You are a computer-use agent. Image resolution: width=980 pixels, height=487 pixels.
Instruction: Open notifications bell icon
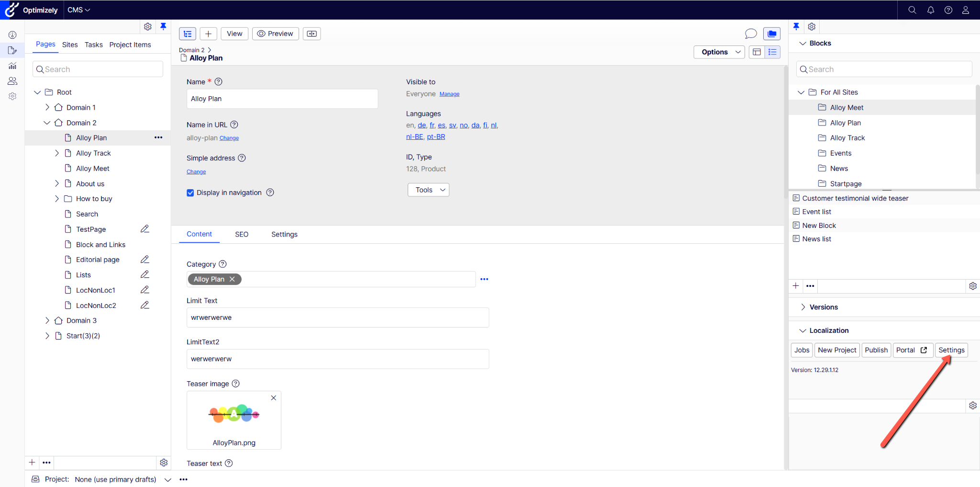(931, 10)
